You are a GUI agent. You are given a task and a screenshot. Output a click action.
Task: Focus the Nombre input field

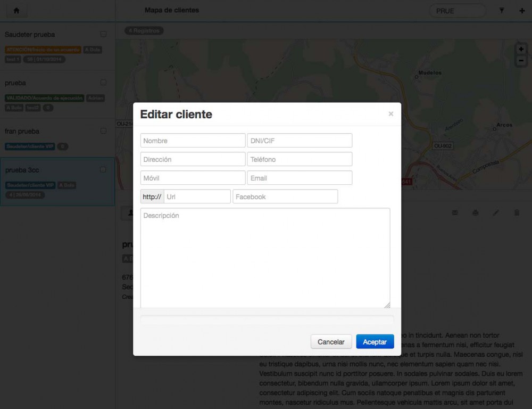coord(193,141)
